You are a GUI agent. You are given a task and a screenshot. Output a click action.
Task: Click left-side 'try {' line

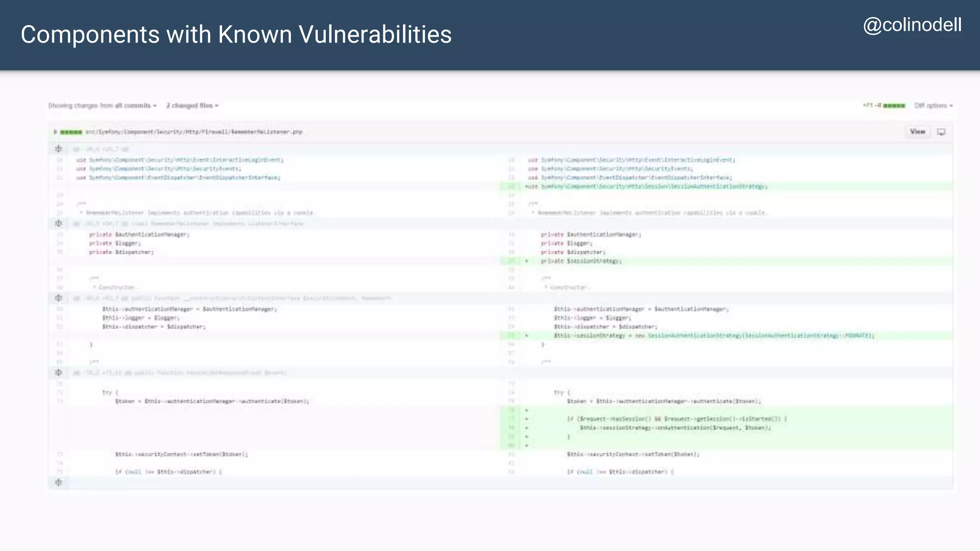110,393
